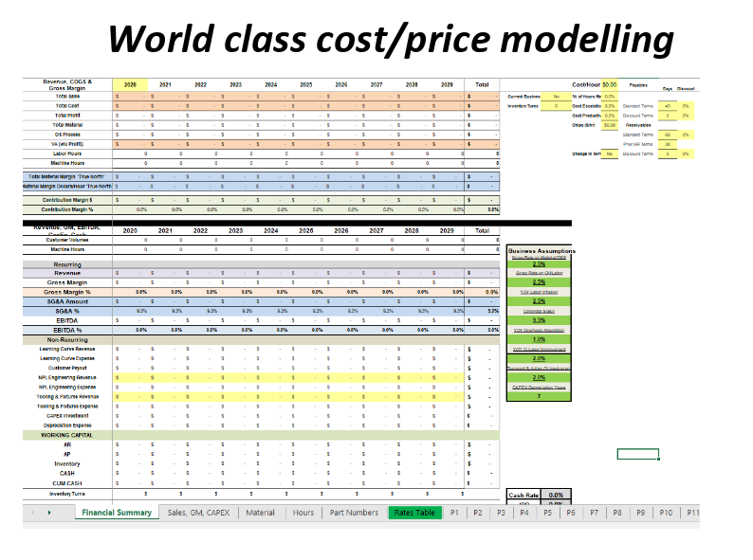
Task: Click the Corporate SG&A 9.3% assumption cell
Action: 539,321
